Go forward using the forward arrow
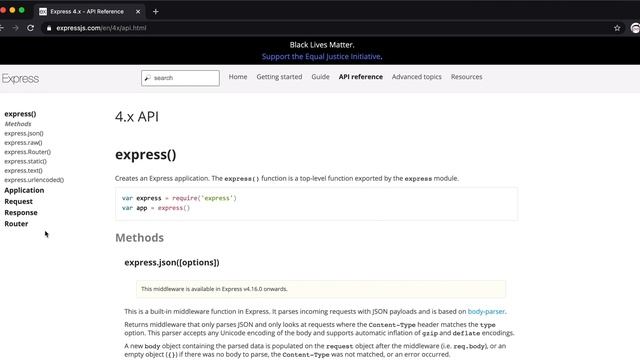This screenshot has width=640, height=360. (x=16, y=28)
